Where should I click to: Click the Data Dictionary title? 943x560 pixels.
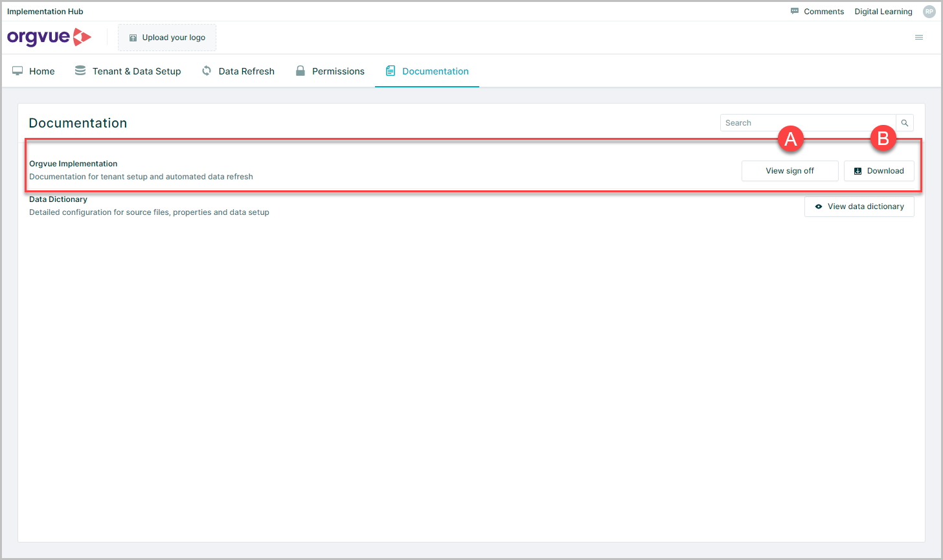click(x=58, y=199)
